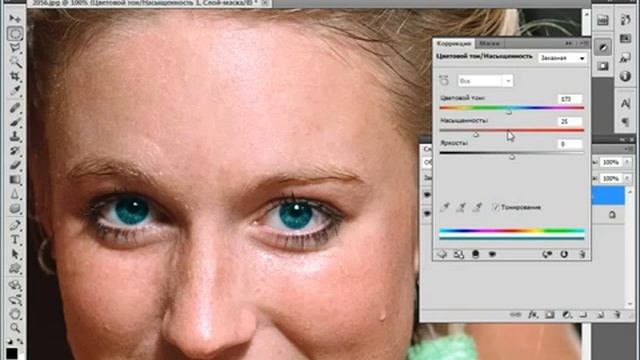Select the add-to-sample eyedropper
The image size is (640, 360).
(461, 207)
